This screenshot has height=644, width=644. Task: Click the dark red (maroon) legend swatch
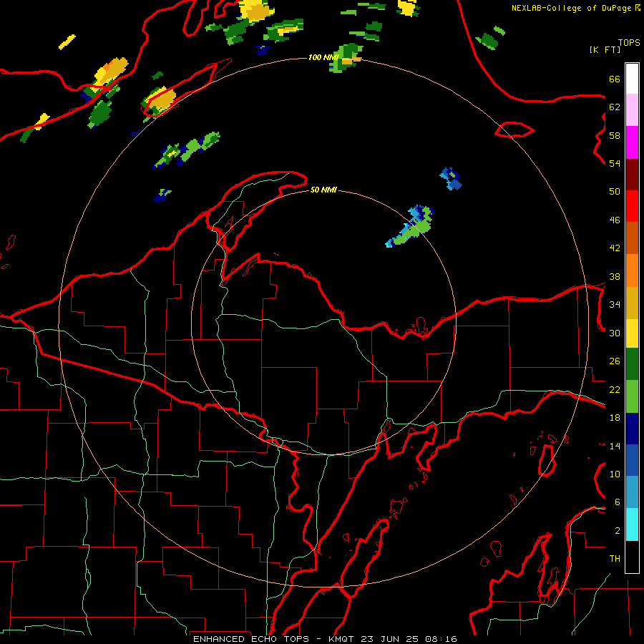coord(632,174)
